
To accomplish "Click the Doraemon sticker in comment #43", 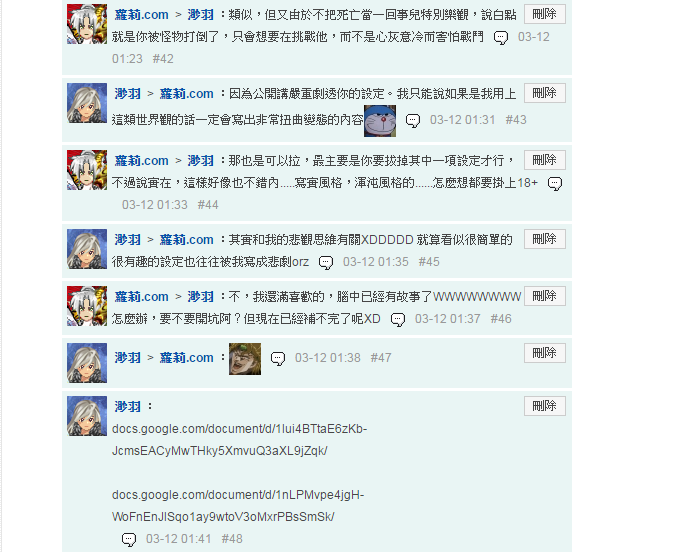I will tap(380, 121).
